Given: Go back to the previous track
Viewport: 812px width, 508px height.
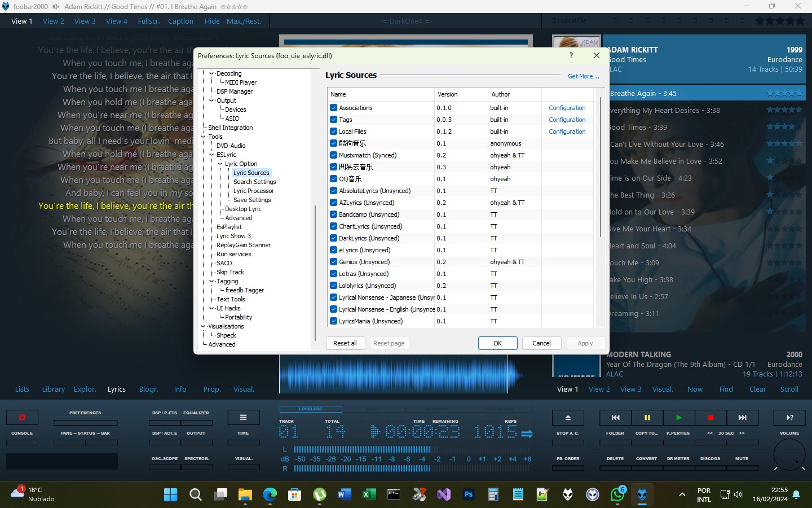Looking at the screenshot, I should point(615,418).
